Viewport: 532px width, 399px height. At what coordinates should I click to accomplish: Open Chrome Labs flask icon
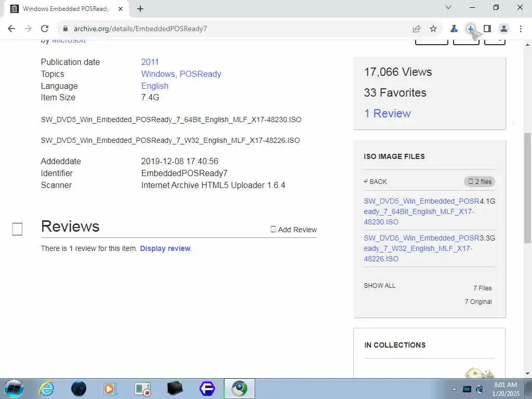[x=454, y=29]
